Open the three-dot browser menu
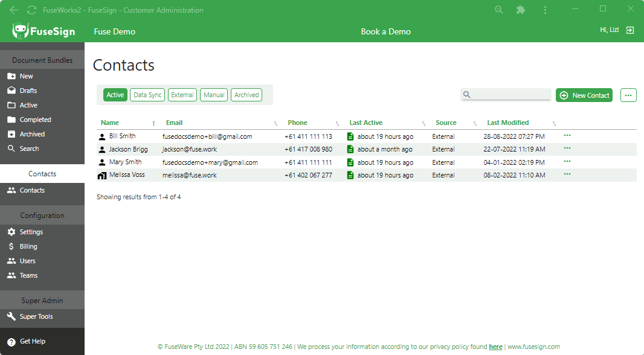This screenshot has width=644, height=355. pos(545,10)
